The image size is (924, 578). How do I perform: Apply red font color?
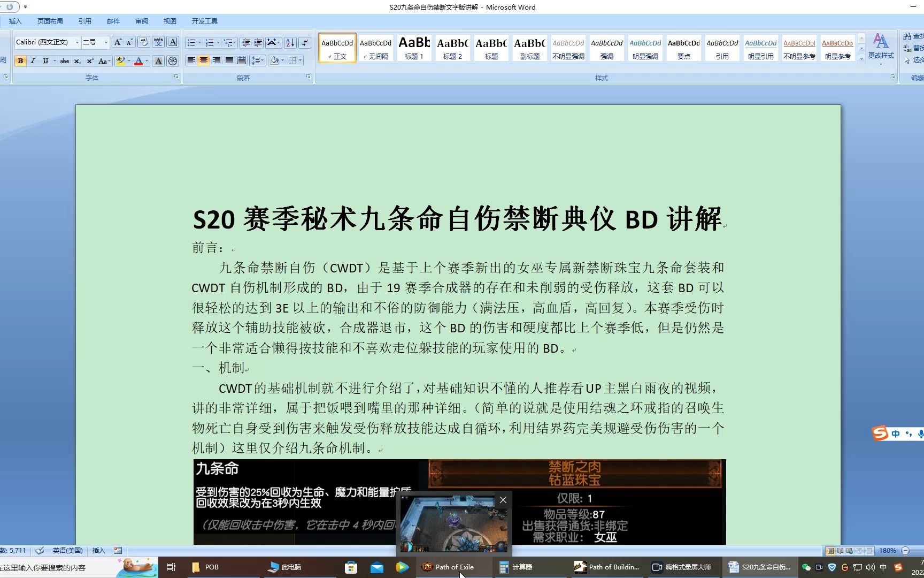pos(138,61)
